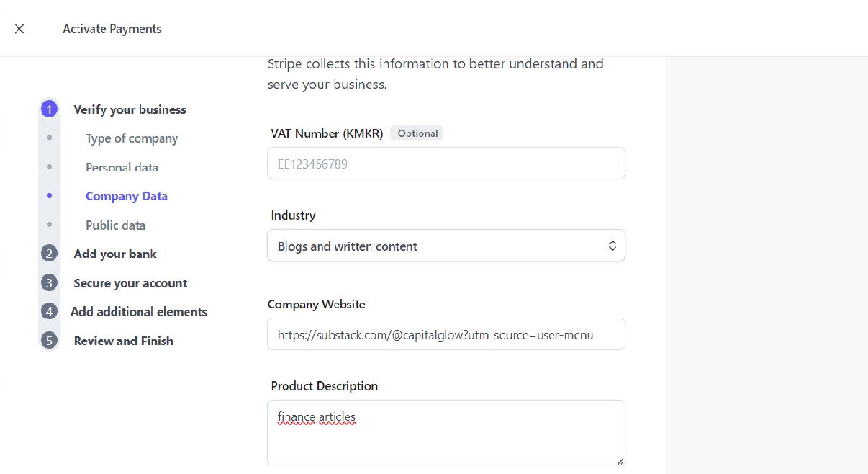The image size is (868, 474).
Task: Click the step 1 circle icon
Action: [49, 109]
